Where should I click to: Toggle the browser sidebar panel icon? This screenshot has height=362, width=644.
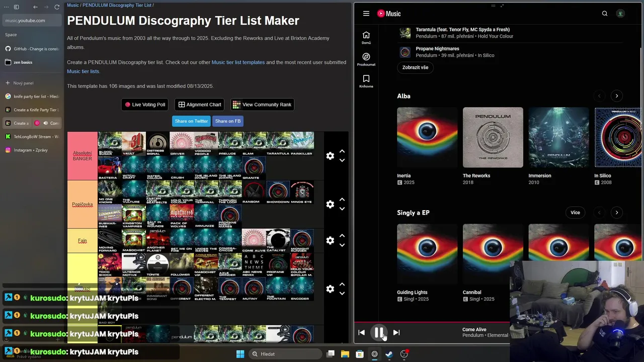click(x=16, y=7)
